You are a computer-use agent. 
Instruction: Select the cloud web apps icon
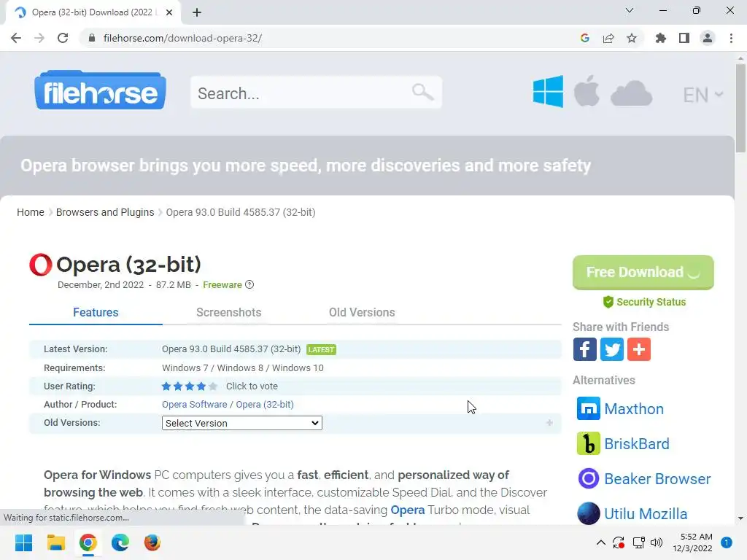[x=631, y=93]
